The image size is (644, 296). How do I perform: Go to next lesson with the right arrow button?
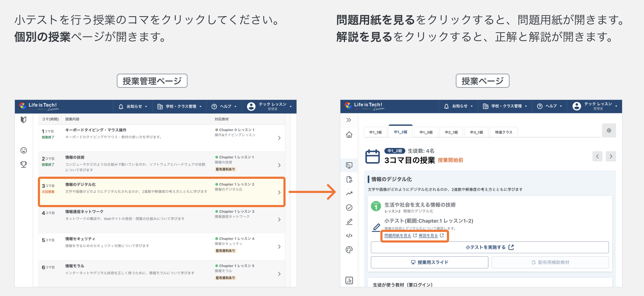(x=611, y=156)
